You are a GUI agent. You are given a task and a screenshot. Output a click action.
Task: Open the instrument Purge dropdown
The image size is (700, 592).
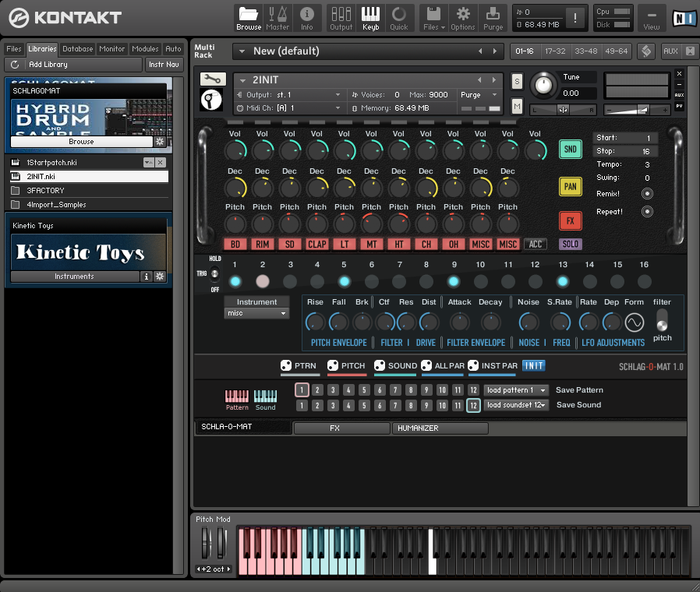coord(479,94)
